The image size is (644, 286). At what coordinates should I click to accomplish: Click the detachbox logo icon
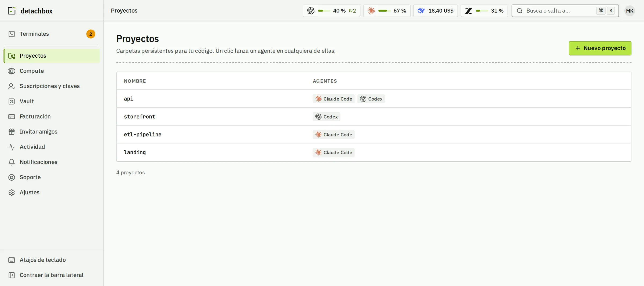pos(12,11)
